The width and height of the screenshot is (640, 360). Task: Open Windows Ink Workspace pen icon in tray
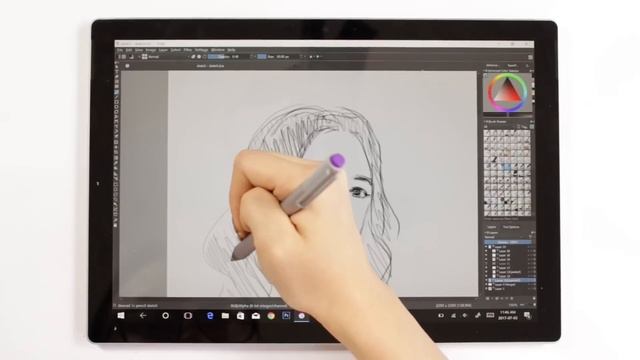478,315
